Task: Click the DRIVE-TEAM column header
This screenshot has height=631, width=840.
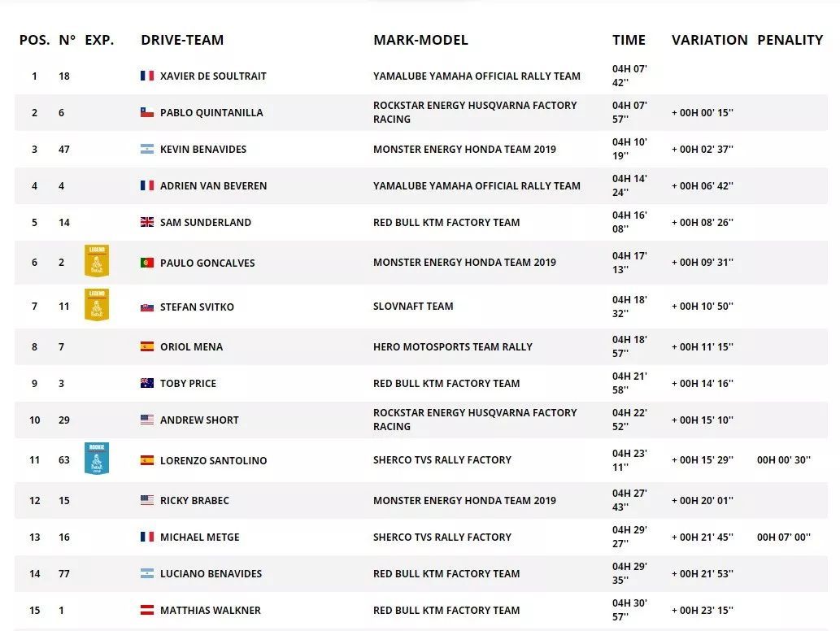Action: pos(182,40)
